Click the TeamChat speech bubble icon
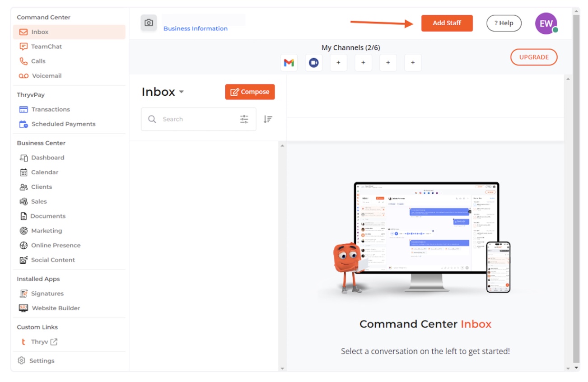Image resolution: width=588 pixels, height=382 pixels. (23, 47)
